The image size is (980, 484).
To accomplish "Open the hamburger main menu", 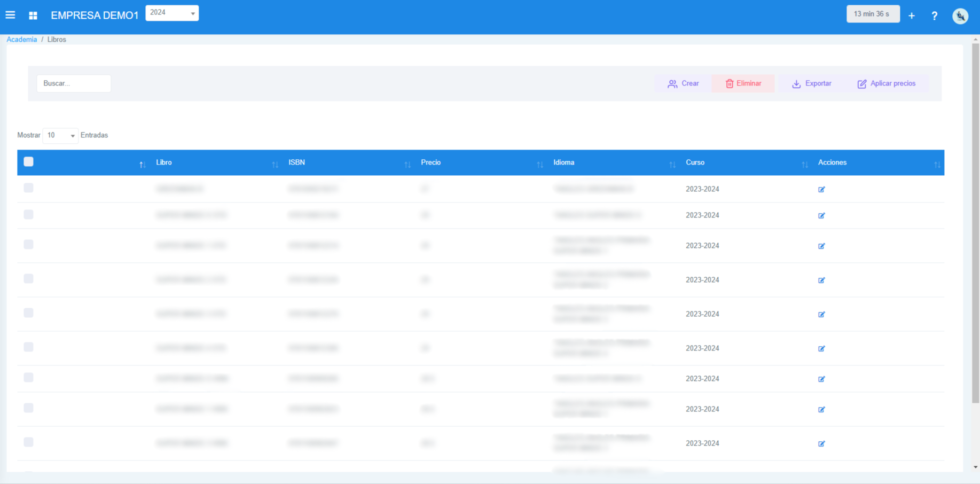I will 10,15.
